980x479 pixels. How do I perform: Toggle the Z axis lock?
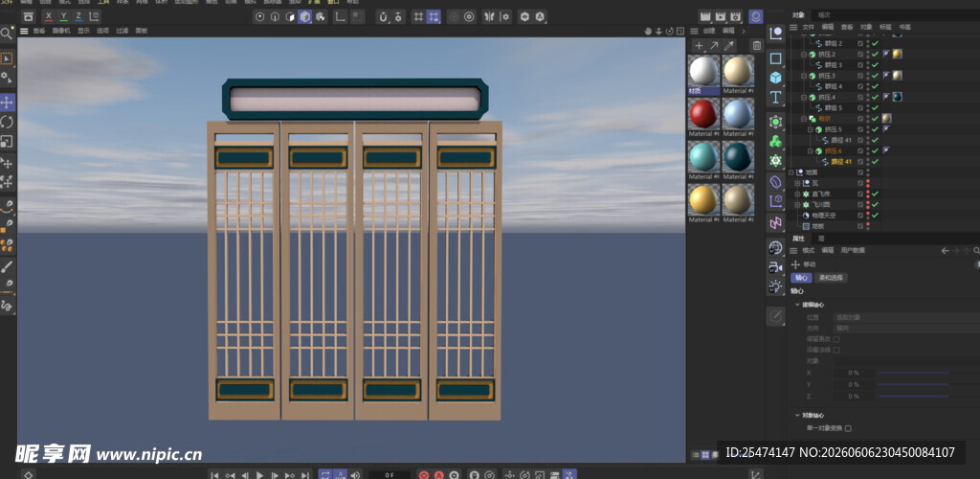78,17
